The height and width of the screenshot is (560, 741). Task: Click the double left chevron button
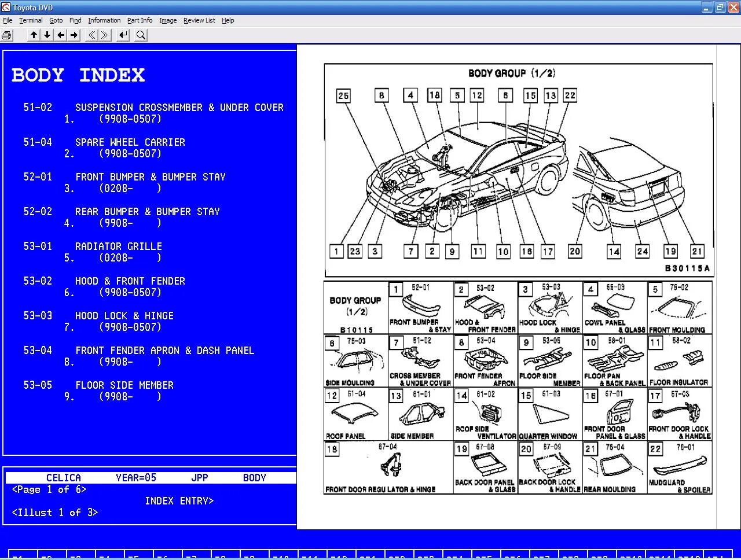(91, 35)
